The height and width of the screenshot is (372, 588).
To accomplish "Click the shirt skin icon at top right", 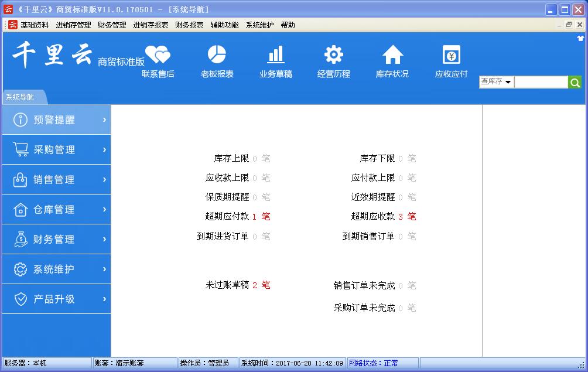I will click(580, 38).
